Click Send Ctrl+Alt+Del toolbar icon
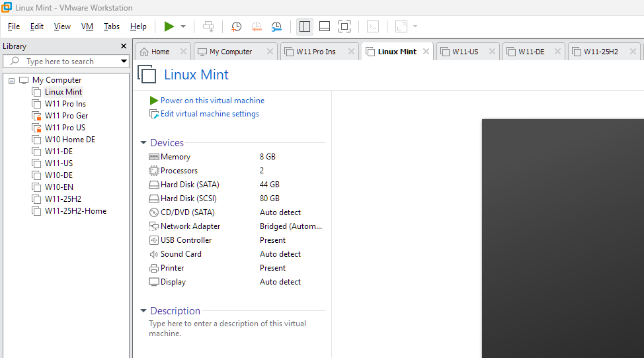The image size is (644, 358). 208,26
